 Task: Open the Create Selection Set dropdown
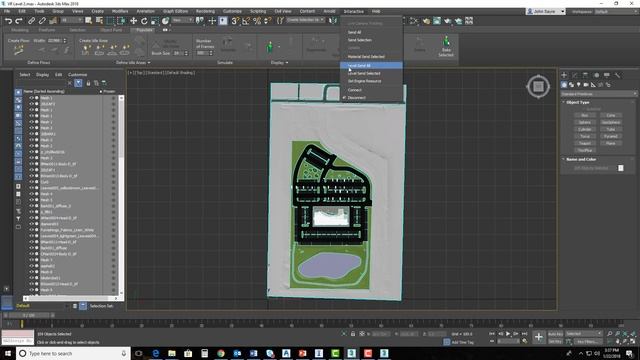(305, 20)
